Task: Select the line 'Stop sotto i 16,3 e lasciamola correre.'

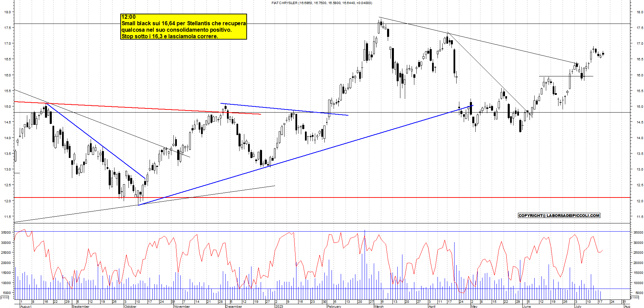Action: (x=170, y=36)
